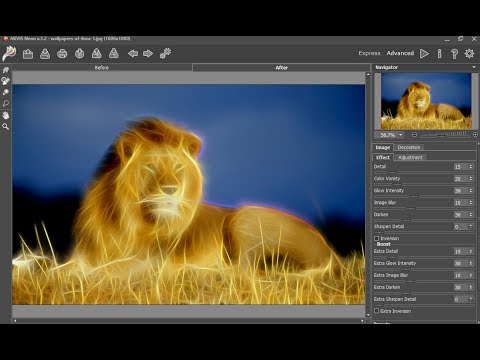
Task: Open the Image tab
Action: point(383,147)
